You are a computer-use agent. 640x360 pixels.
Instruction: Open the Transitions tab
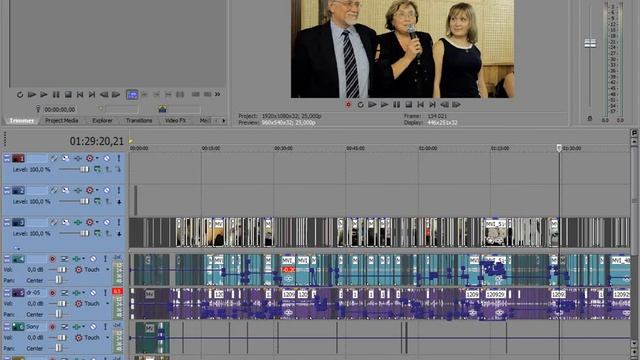tap(139, 121)
